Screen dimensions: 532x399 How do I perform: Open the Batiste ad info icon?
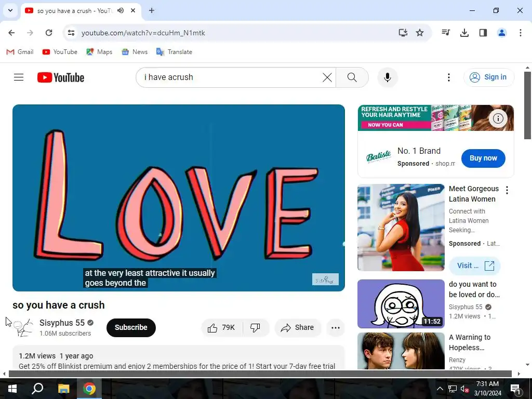[498, 118]
